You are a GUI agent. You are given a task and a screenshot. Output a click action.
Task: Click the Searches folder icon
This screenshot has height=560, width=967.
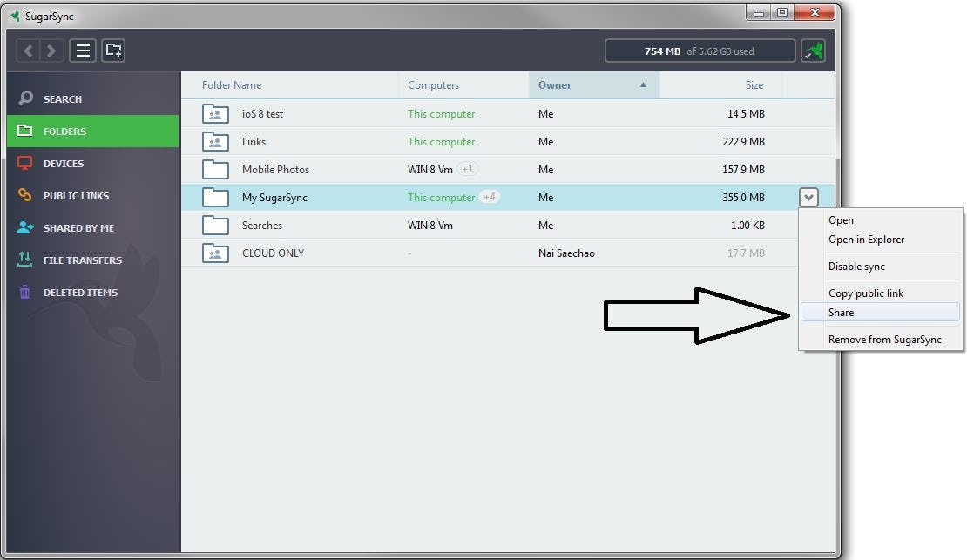coord(215,225)
